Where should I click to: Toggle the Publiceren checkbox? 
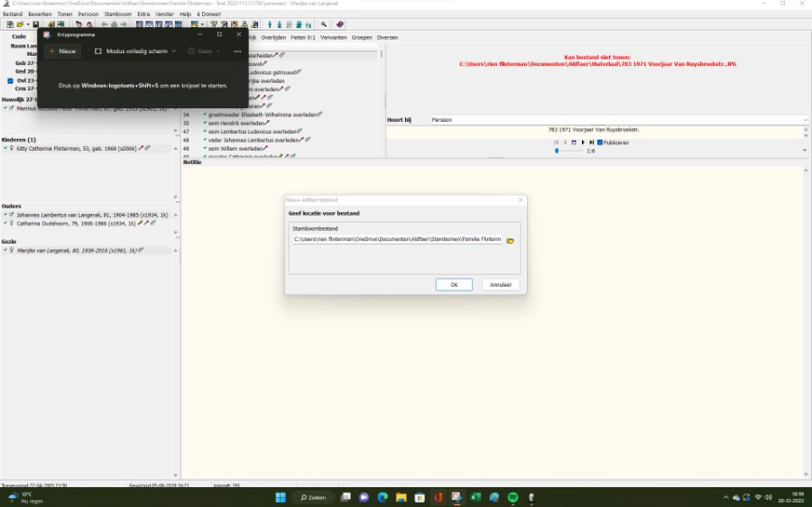click(600, 143)
